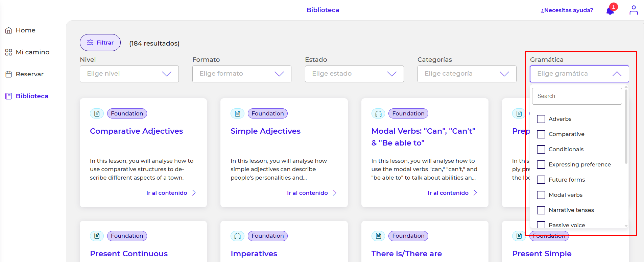Click the Biblioteca book icon

pos(9,96)
